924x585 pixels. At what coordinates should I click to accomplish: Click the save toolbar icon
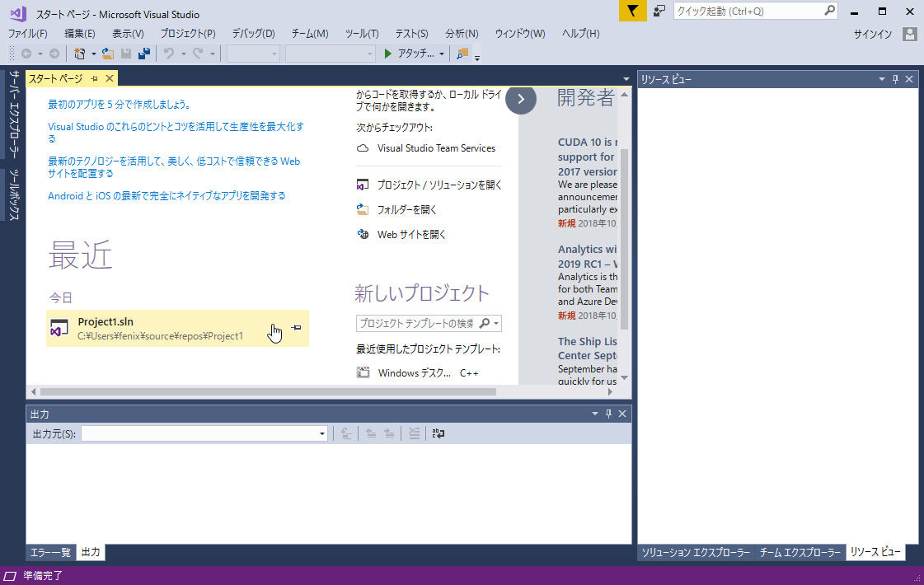(x=126, y=54)
